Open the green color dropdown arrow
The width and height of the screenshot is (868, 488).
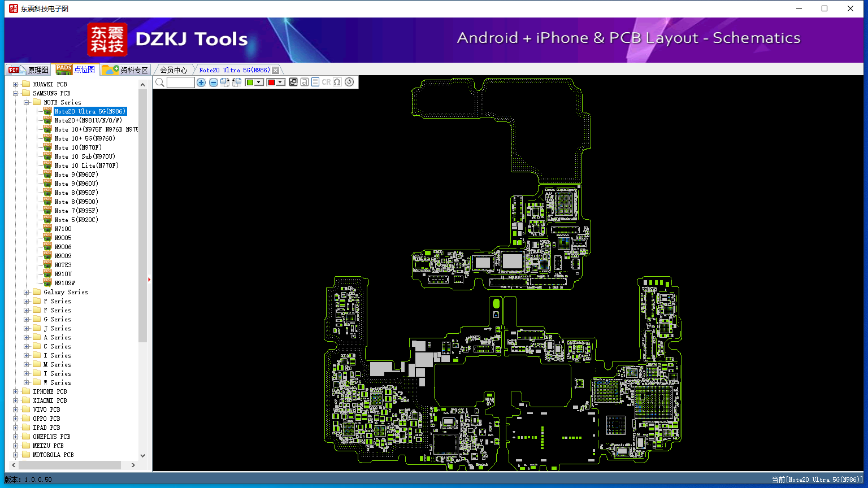click(x=259, y=82)
